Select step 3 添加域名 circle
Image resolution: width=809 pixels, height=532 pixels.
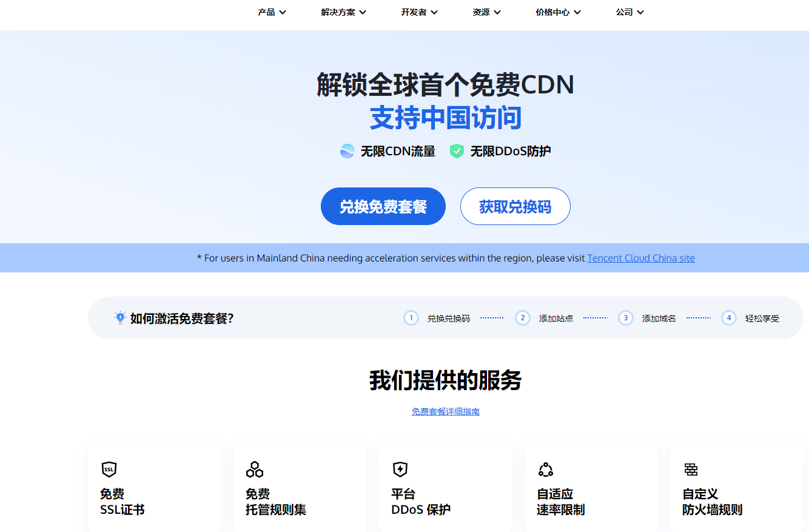click(x=625, y=317)
